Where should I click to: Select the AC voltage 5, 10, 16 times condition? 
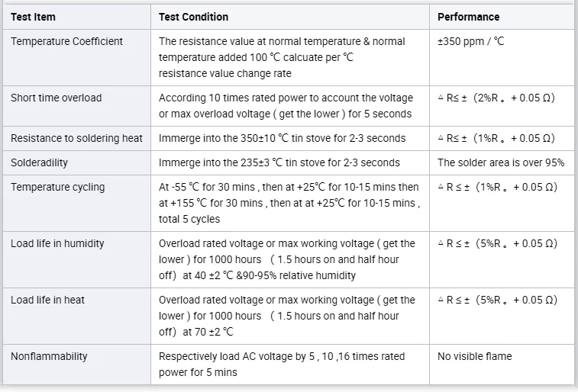click(x=282, y=364)
